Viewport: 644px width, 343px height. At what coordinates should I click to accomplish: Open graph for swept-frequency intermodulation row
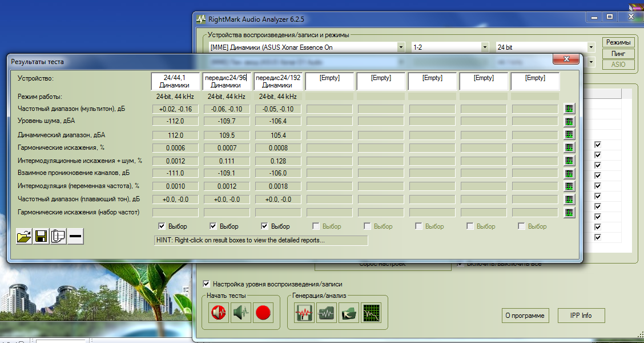[569, 186]
